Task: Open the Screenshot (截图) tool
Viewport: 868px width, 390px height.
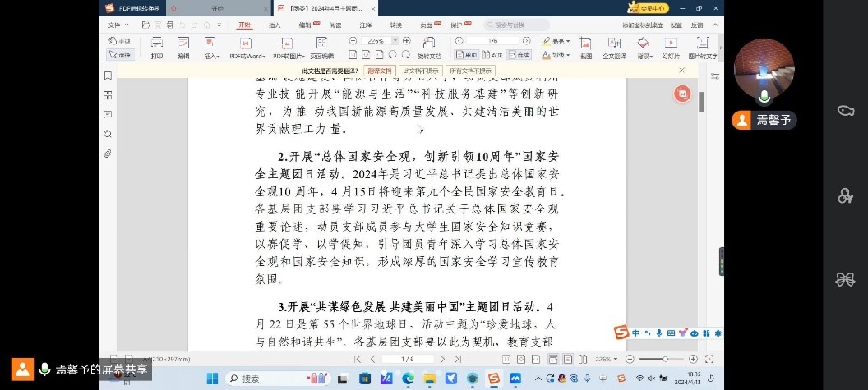Action: click(x=586, y=48)
